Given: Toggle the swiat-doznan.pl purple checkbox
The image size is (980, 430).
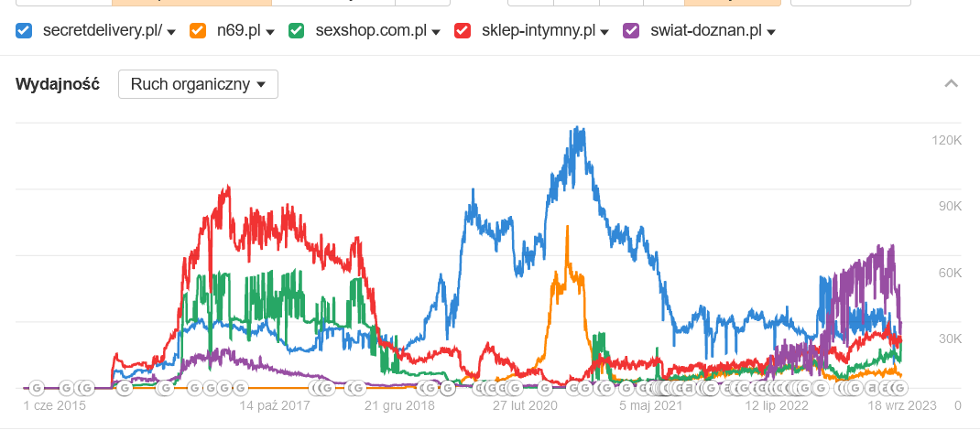Looking at the screenshot, I should click(632, 31).
